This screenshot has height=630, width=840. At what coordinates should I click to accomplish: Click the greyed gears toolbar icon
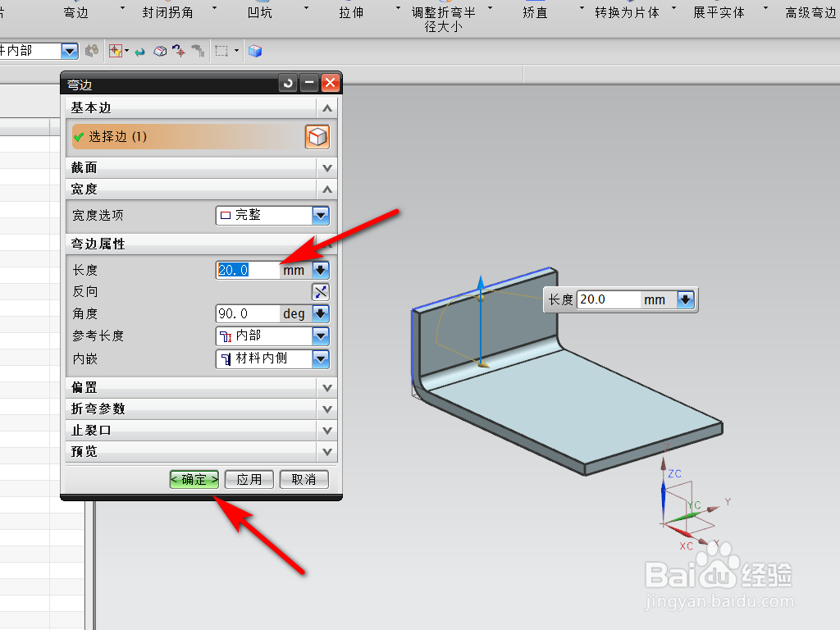coord(92,51)
